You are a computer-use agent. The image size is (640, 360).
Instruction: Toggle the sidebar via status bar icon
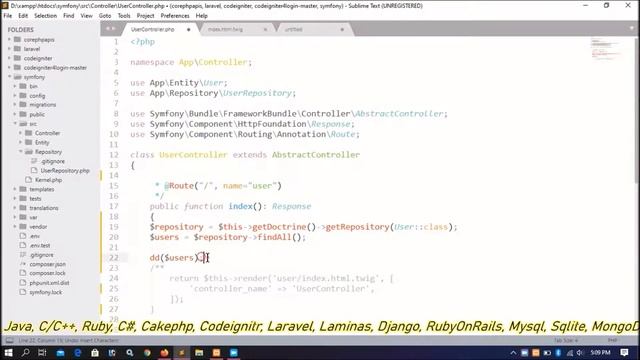[x=9, y=340]
